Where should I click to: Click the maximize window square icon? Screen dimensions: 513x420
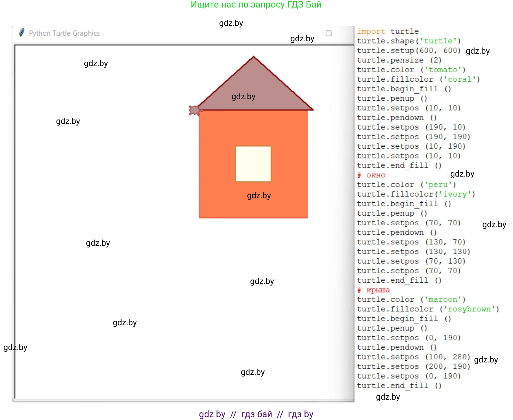[328, 33]
